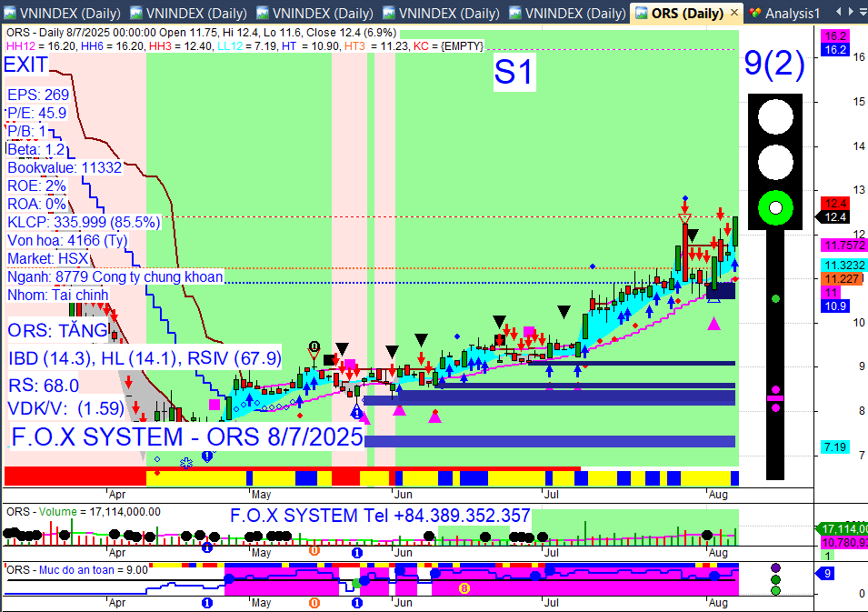Click the Bookvalue: 11332 text
Image resolution: width=868 pixels, height=612 pixels.
click(x=65, y=168)
